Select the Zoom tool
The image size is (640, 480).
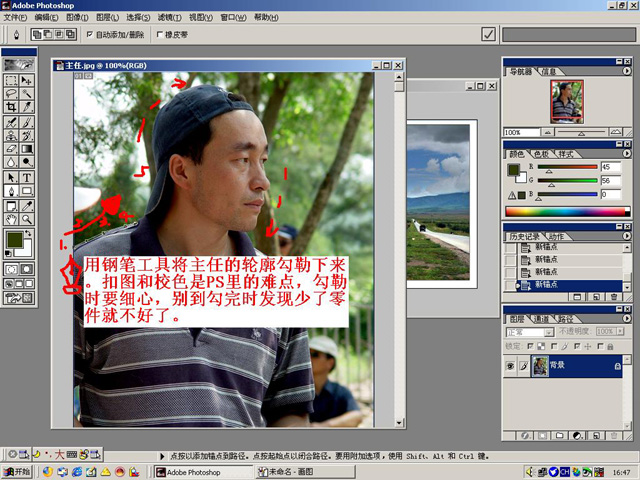(x=27, y=220)
